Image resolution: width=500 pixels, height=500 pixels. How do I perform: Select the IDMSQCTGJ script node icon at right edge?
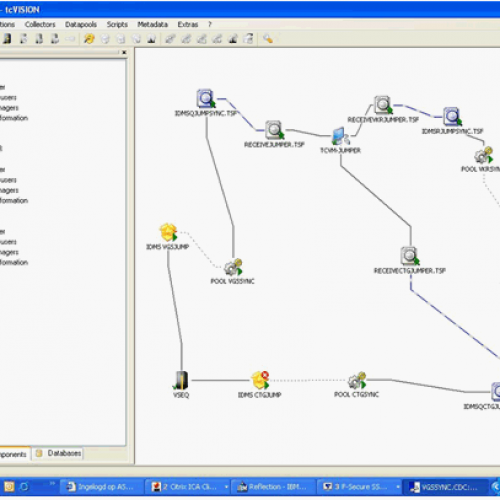(496, 392)
